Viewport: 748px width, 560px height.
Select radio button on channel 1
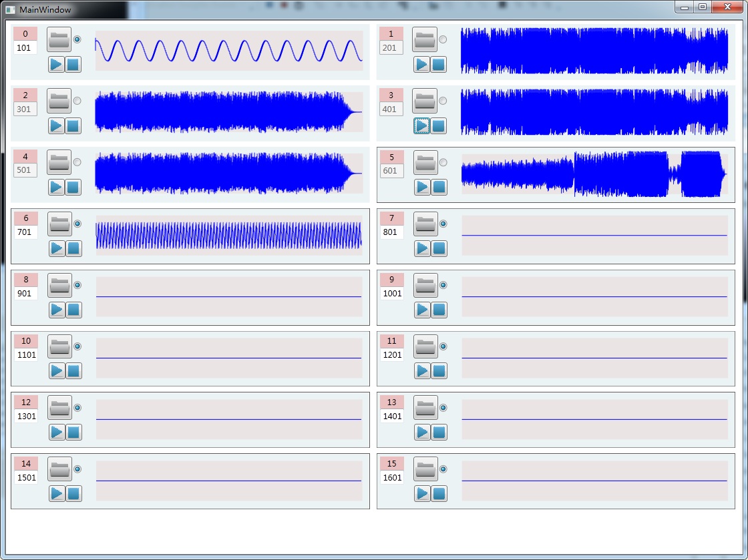(x=443, y=39)
